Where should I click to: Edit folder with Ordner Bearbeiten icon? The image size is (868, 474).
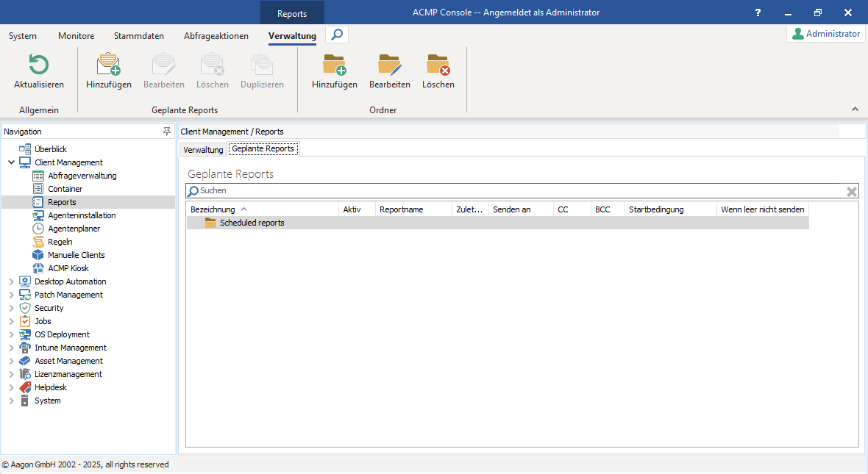tap(390, 65)
